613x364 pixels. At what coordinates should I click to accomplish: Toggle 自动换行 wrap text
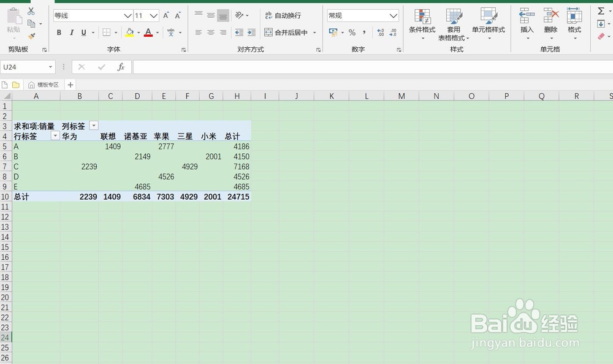click(x=283, y=16)
